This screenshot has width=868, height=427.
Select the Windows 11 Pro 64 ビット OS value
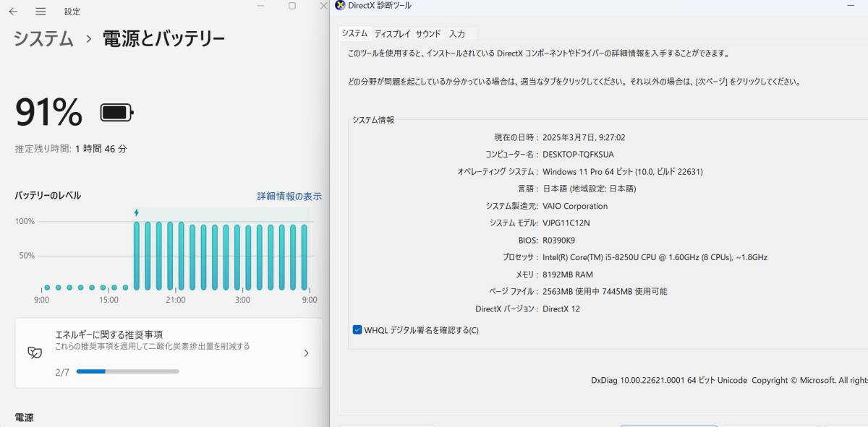pyautogui.click(x=623, y=171)
